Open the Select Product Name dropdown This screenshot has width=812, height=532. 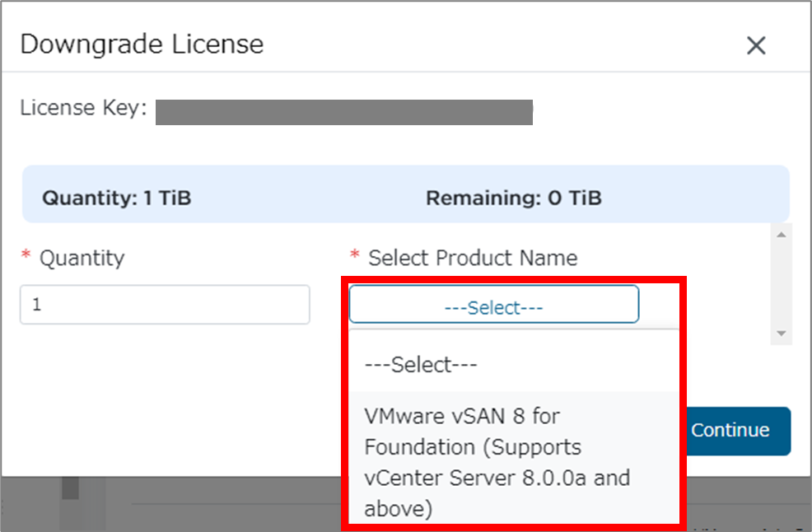tap(494, 304)
